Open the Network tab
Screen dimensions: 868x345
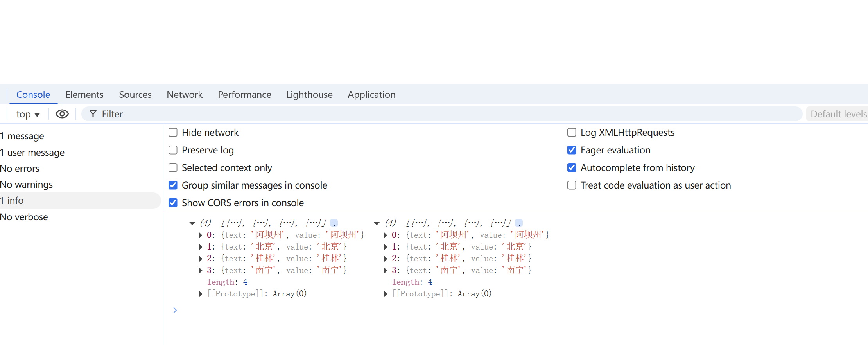185,95
